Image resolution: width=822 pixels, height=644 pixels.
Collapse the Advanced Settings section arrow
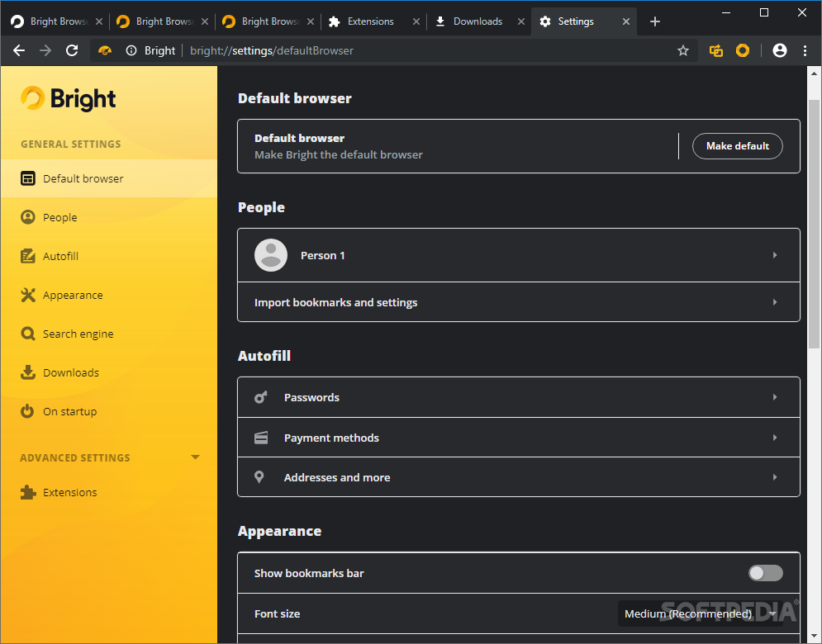195,457
